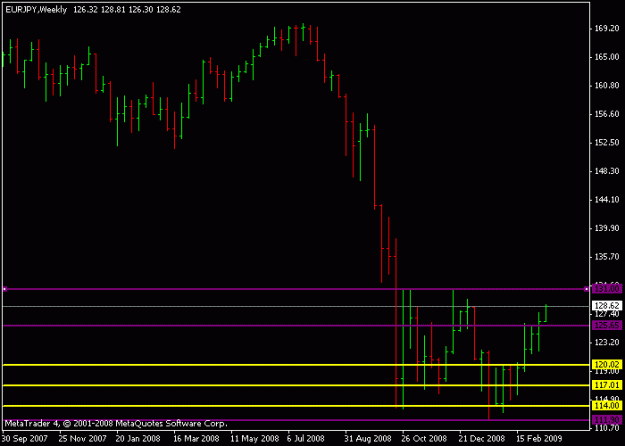Click the 20 Jan 2008 date label
The width and height of the screenshot is (625, 446).
click(138, 439)
